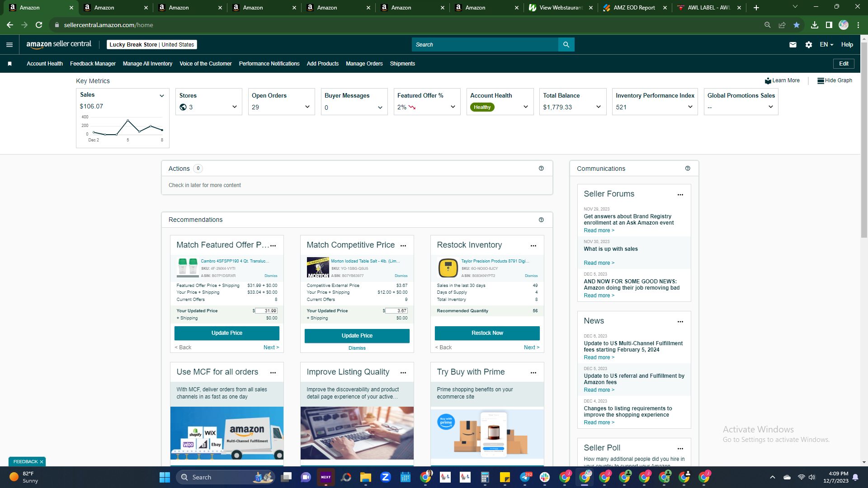Expand the Stores metric dropdown
The height and width of the screenshot is (488, 868).
tap(235, 107)
